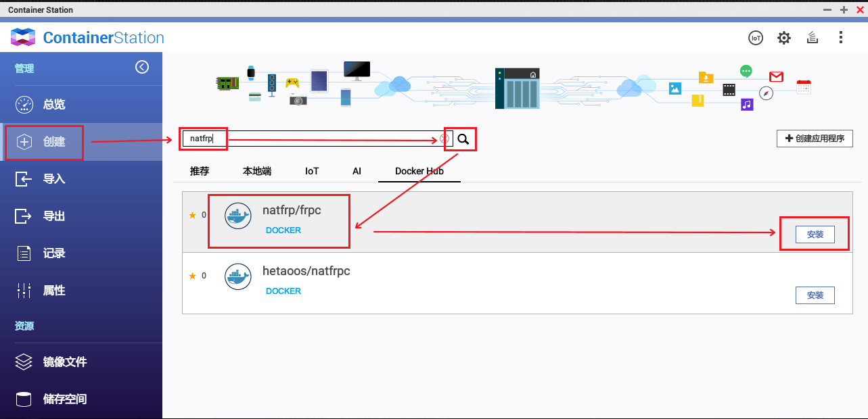Open 总览 overview in sidebar
Image resolution: width=868 pixels, height=419 pixels.
tap(54, 105)
